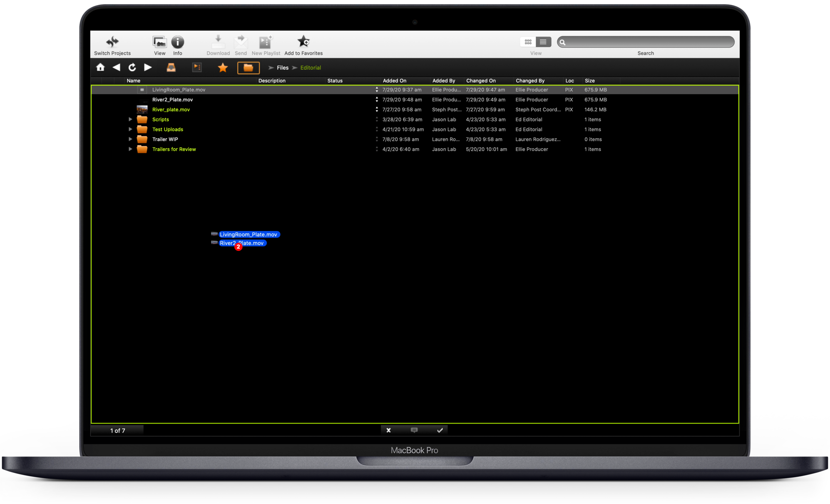Switch to list view mode
This screenshot has height=504, width=830.
pos(543,42)
